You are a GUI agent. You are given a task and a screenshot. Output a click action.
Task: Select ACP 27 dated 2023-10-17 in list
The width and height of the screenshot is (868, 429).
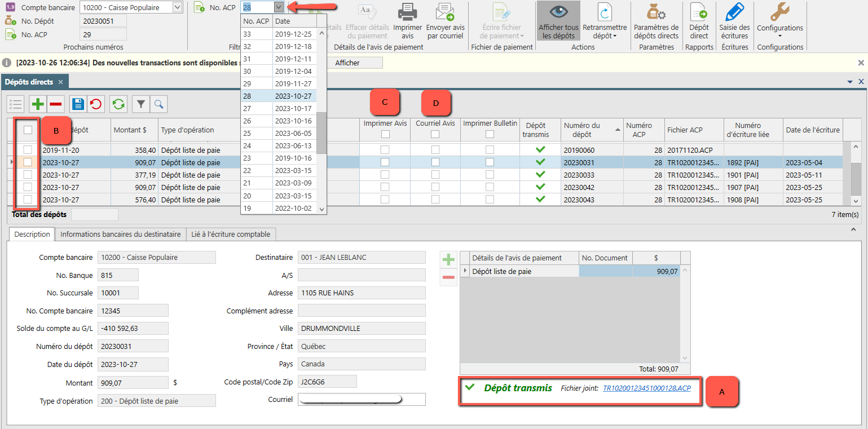pos(279,108)
